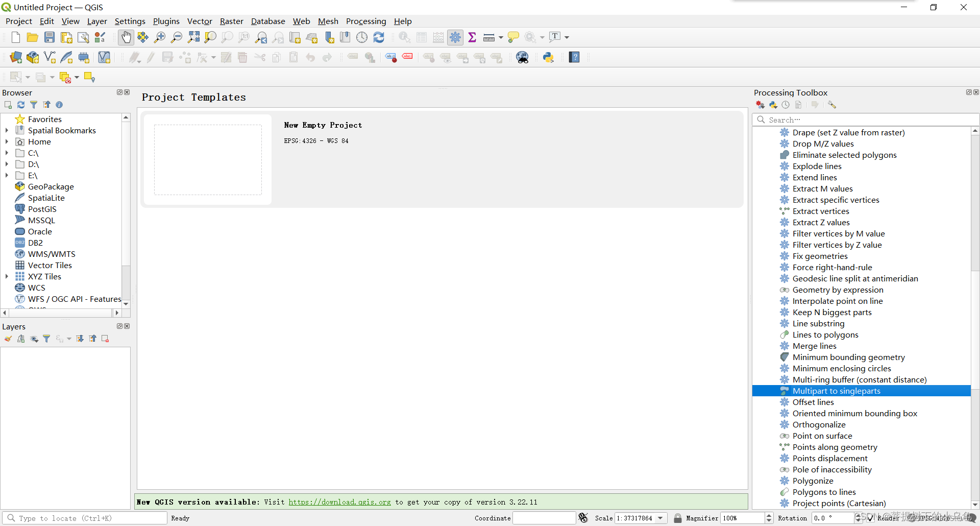980x526 pixels.
Task: Toggle extents display next to Coordinate
Action: coord(583,518)
